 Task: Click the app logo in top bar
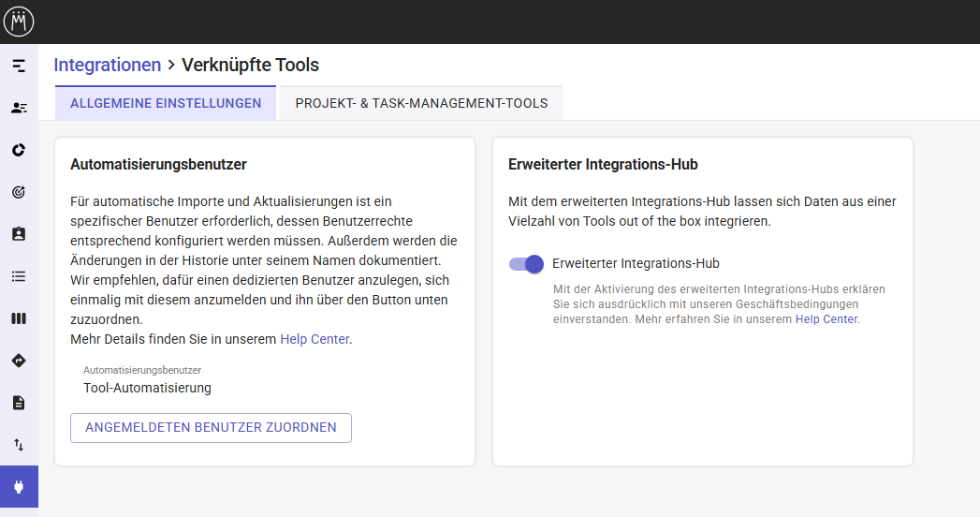19,22
